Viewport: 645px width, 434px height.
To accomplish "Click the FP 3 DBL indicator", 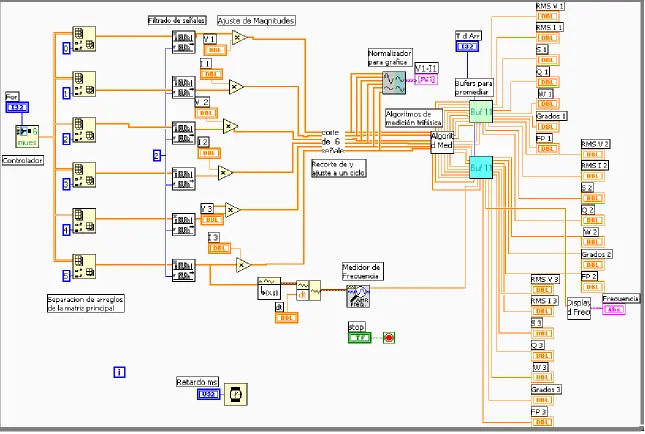I will click(x=543, y=422).
